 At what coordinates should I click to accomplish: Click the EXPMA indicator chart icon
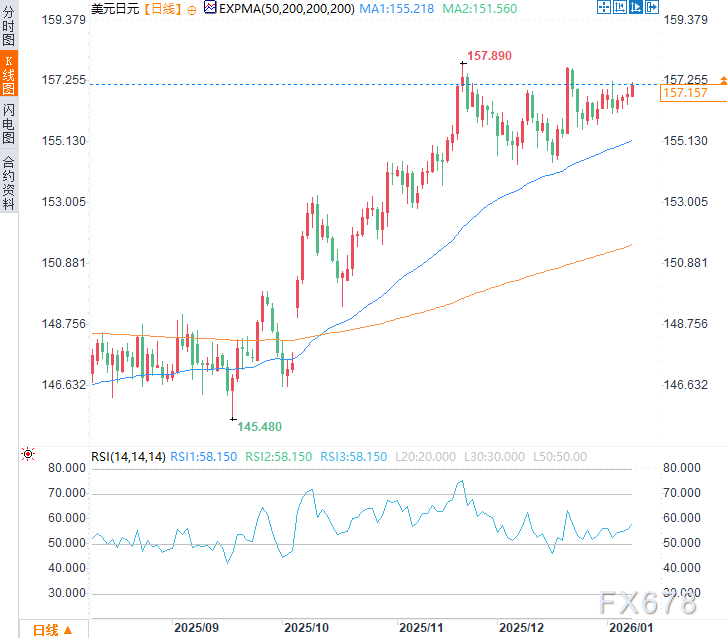pos(210,7)
